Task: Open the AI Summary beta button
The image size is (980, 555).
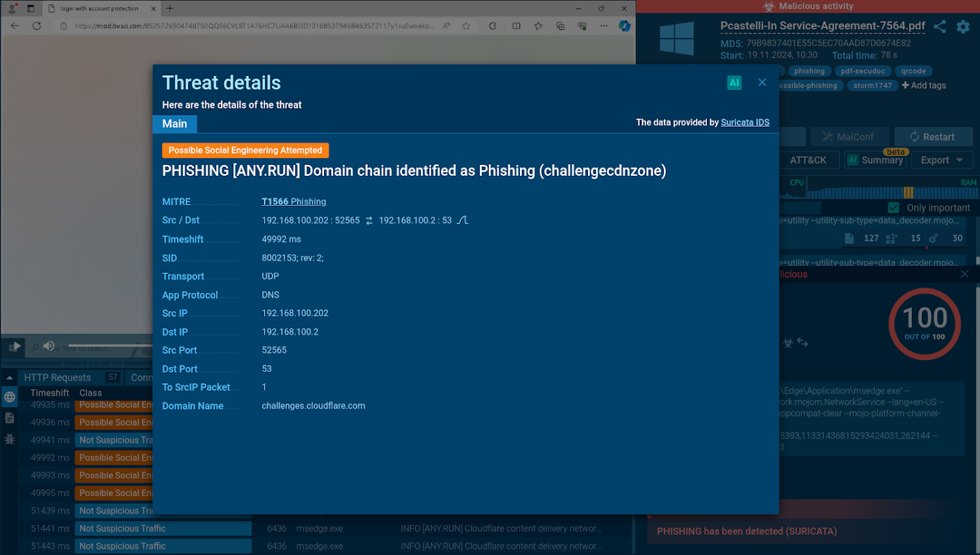Action: tap(875, 160)
